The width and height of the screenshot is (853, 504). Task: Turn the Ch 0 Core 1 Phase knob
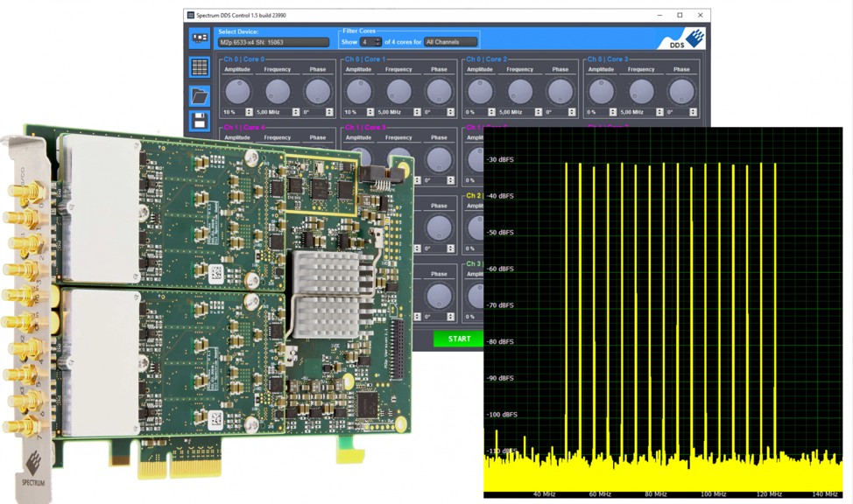click(x=439, y=91)
